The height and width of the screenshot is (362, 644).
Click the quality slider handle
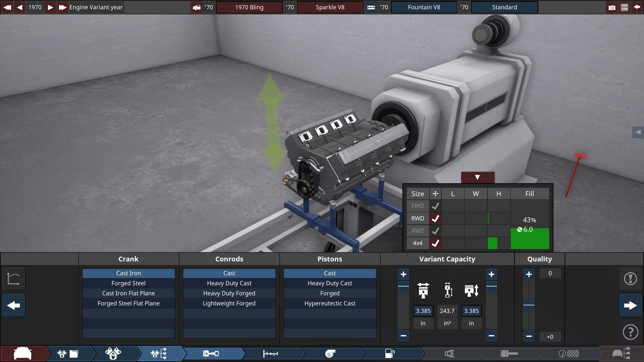tap(529, 305)
